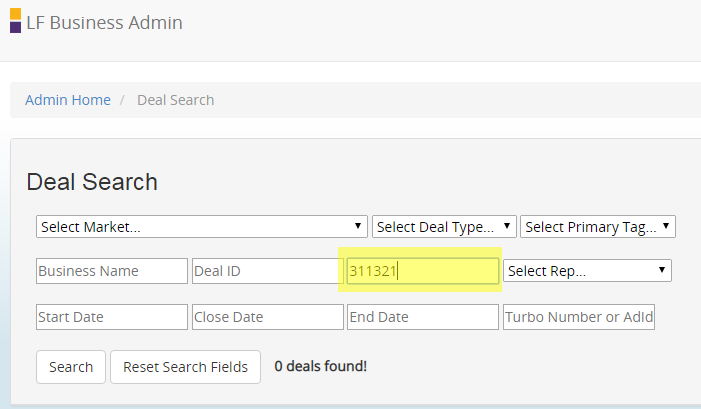This screenshot has height=409, width=701.
Task: Click the highlighted field containing 311321
Action: [x=422, y=271]
